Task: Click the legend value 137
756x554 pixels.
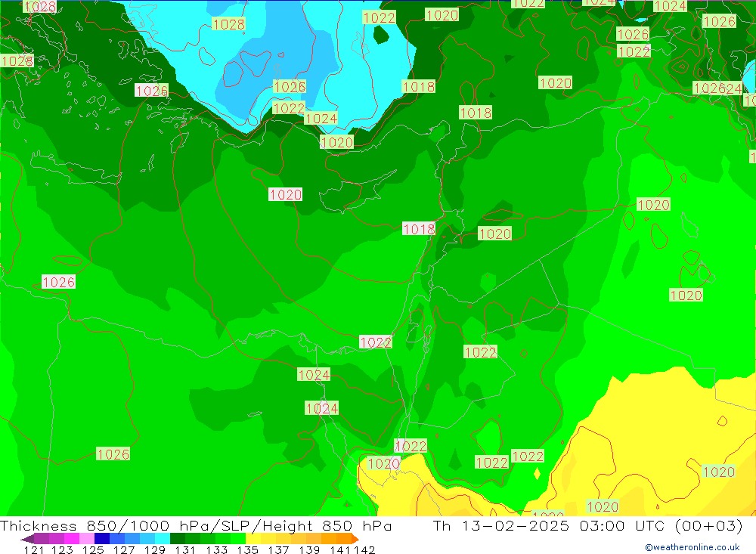Action: click(x=278, y=549)
